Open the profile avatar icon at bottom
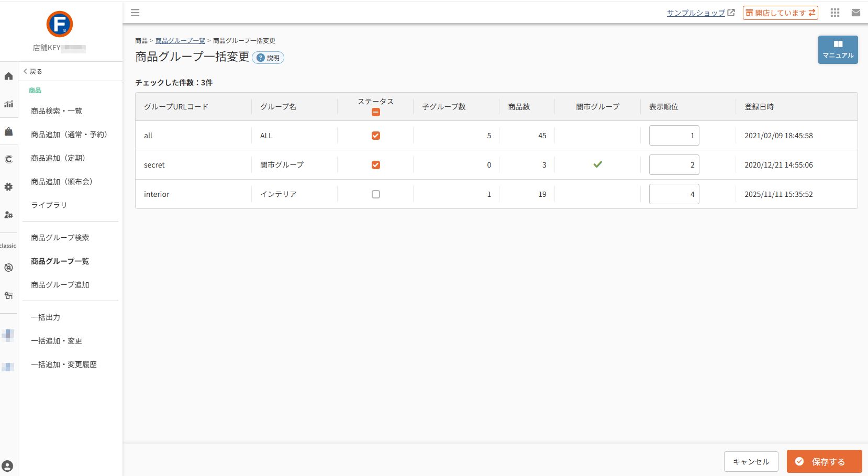The height and width of the screenshot is (476, 868). (x=7, y=466)
